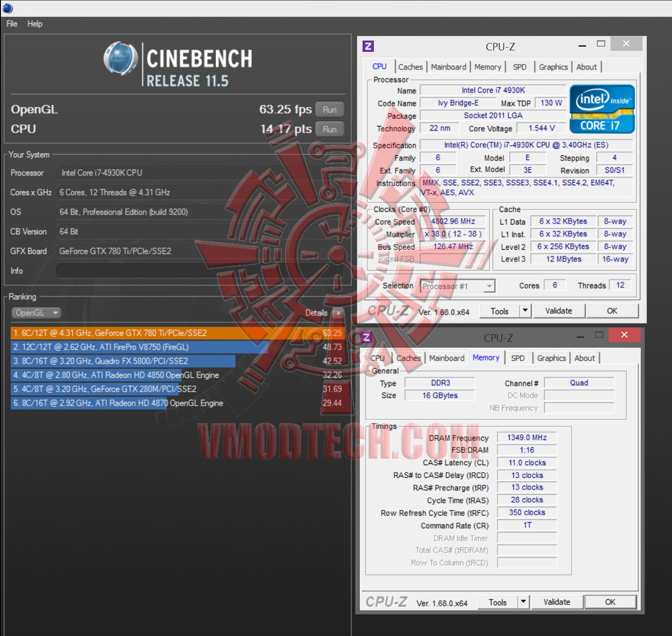Minimize the lower CPU-Z Memory window
The height and width of the screenshot is (636, 672).
581,336
